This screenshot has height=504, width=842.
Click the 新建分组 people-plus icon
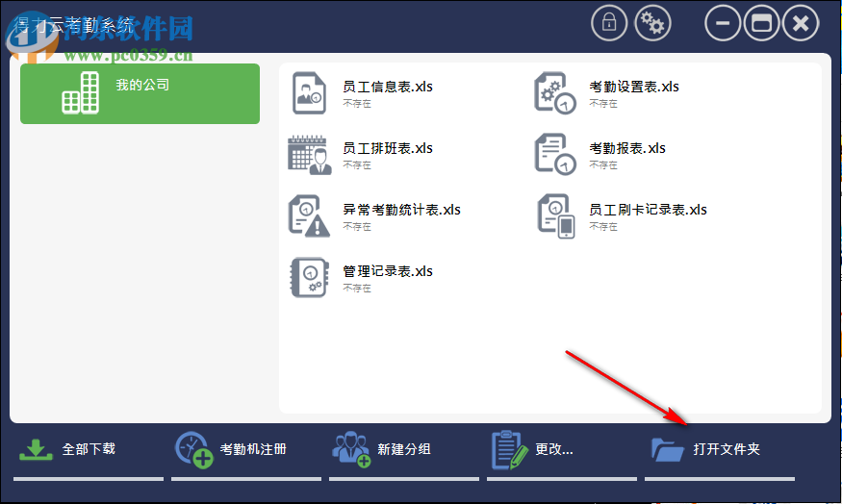click(351, 450)
